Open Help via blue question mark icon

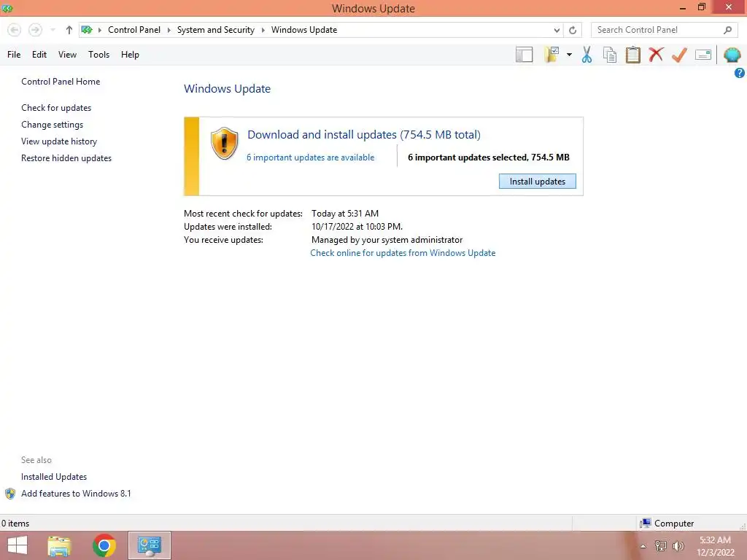(740, 73)
